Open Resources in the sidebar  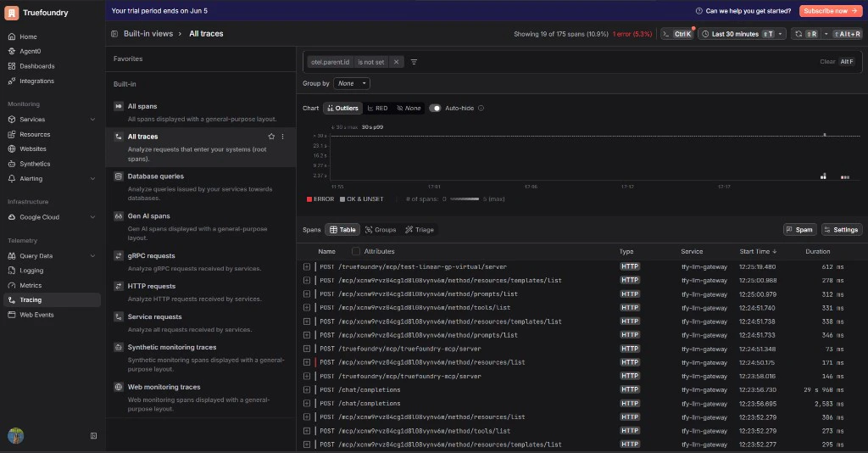[35, 134]
